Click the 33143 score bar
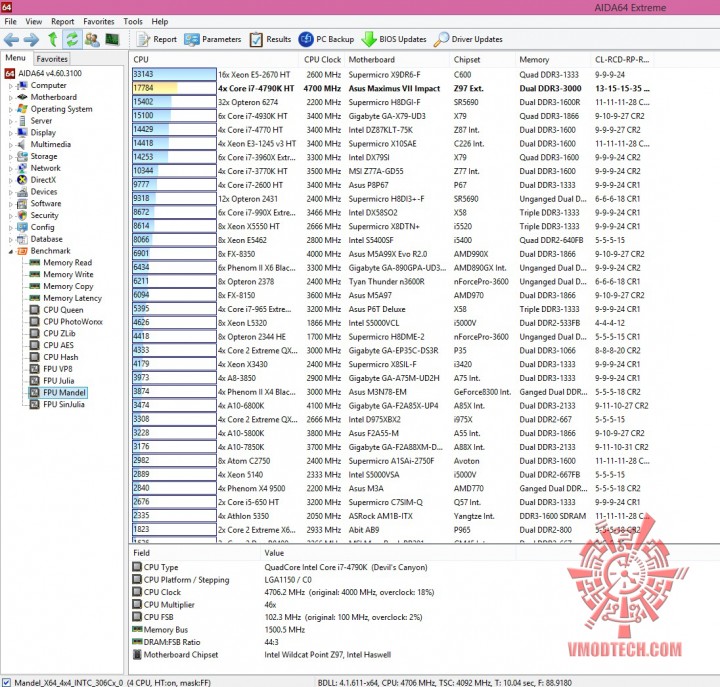Image resolution: width=720 pixels, height=687 pixels. coord(174,74)
